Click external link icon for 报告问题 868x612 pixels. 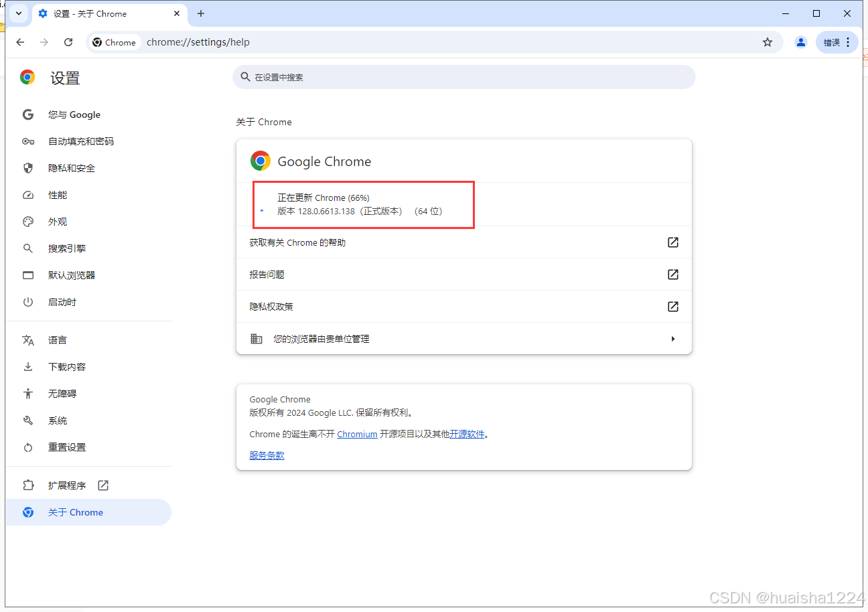pyautogui.click(x=673, y=275)
